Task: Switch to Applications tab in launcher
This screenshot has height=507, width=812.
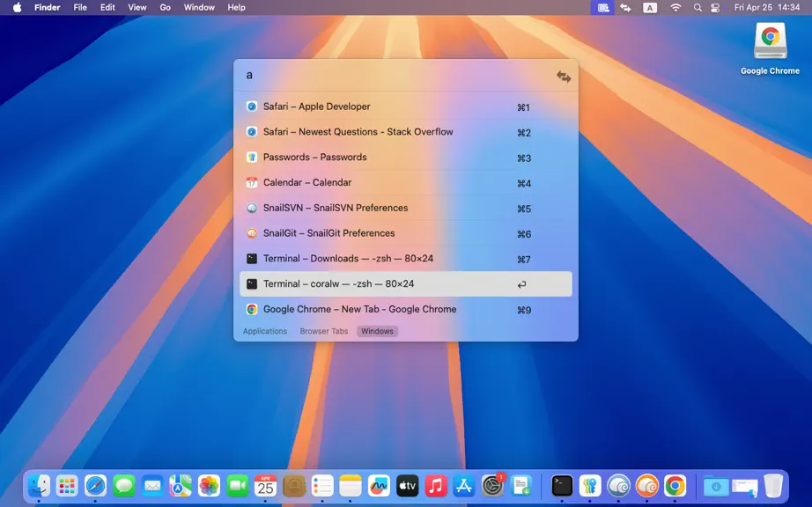Action: 265,331
